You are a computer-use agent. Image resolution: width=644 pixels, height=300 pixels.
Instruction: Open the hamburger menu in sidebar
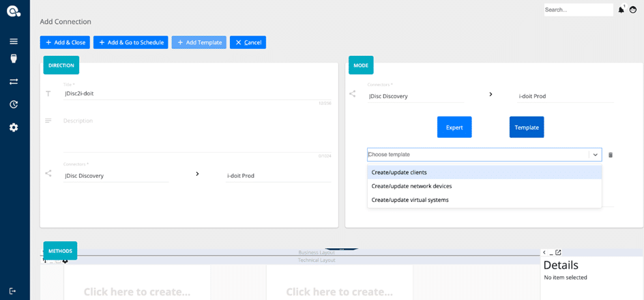14,42
